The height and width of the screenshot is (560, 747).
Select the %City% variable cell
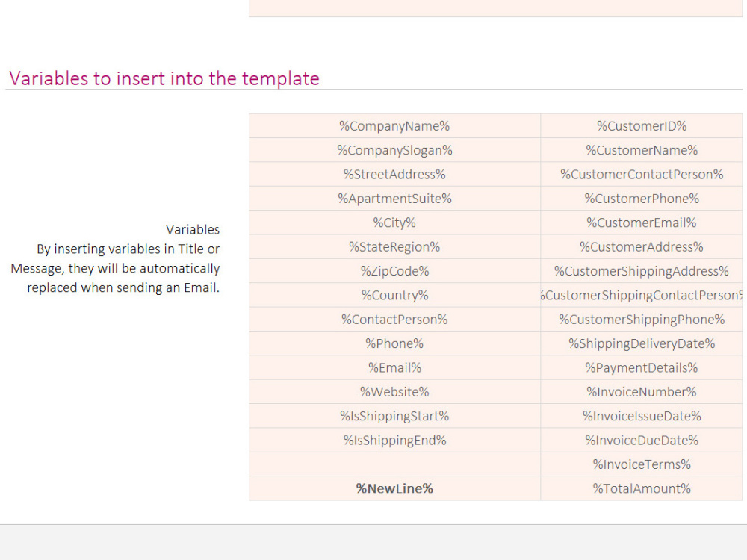point(394,223)
